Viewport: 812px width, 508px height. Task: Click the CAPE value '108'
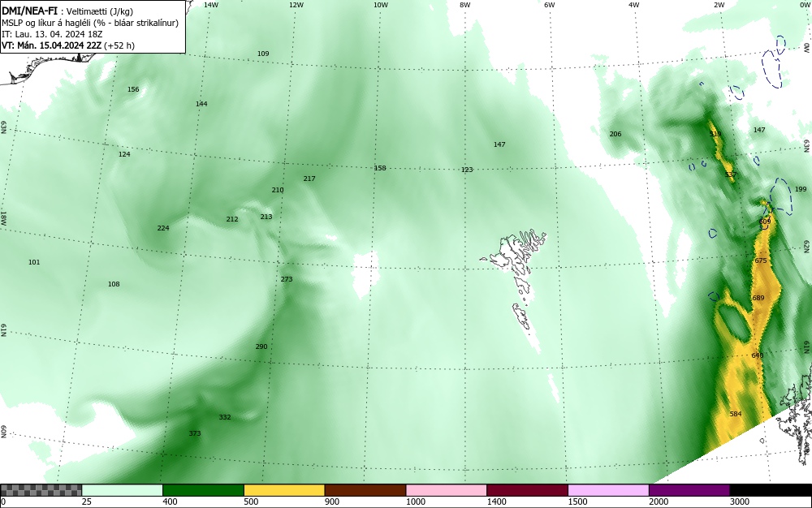[x=114, y=284]
